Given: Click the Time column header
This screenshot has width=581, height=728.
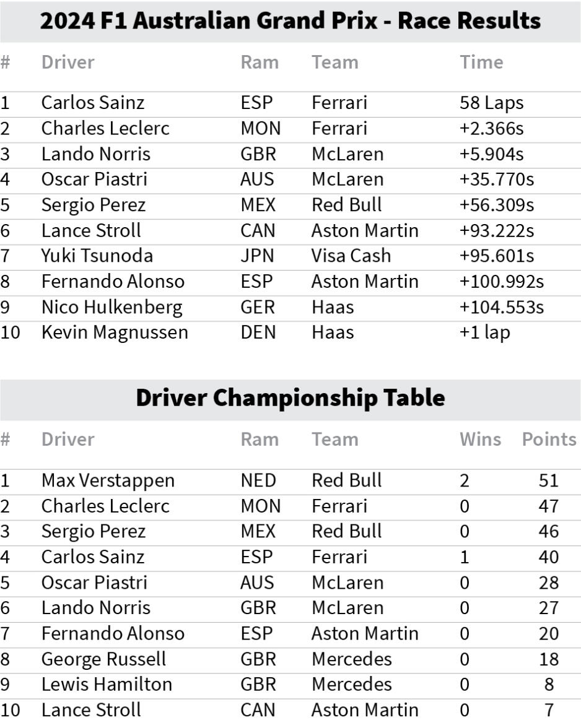Looking at the screenshot, I should pos(481,62).
